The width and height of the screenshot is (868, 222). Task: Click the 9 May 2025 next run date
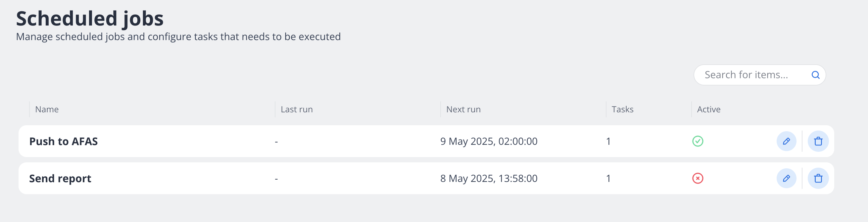pyautogui.click(x=489, y=141)
